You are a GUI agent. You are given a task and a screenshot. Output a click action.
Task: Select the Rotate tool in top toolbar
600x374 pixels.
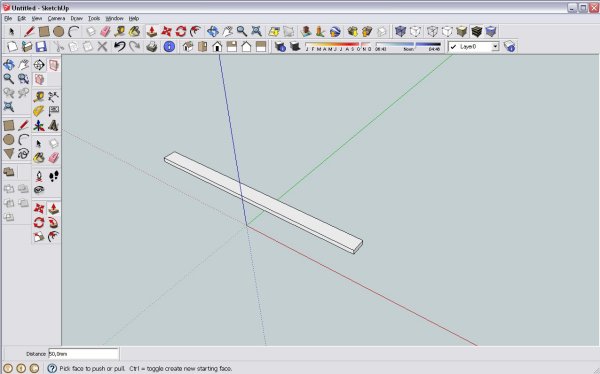pos(181,31)
